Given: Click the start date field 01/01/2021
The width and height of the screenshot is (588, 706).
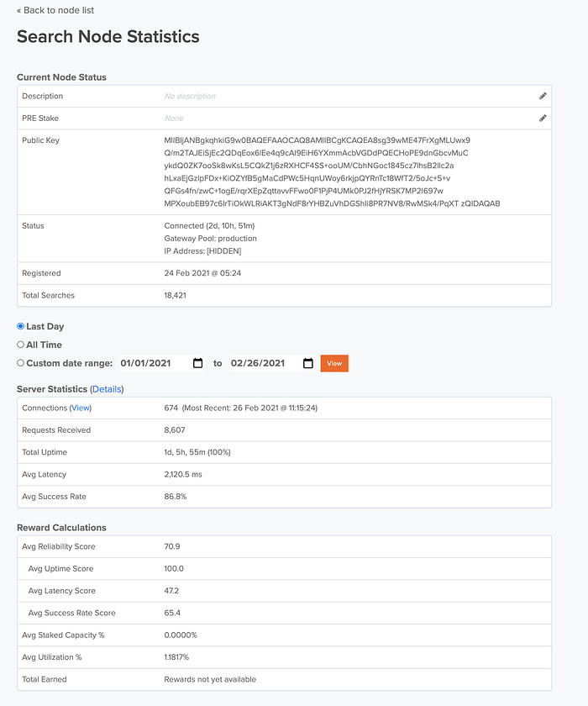Looking at the screenshot, I should click(162, 363).
